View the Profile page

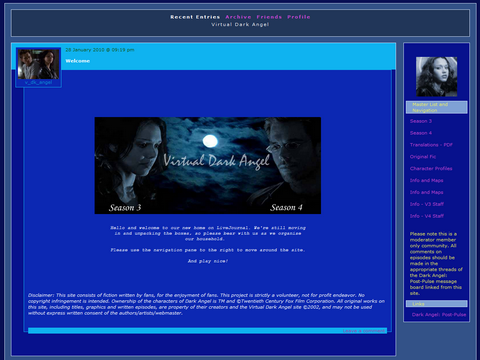[x=299, y=17]
